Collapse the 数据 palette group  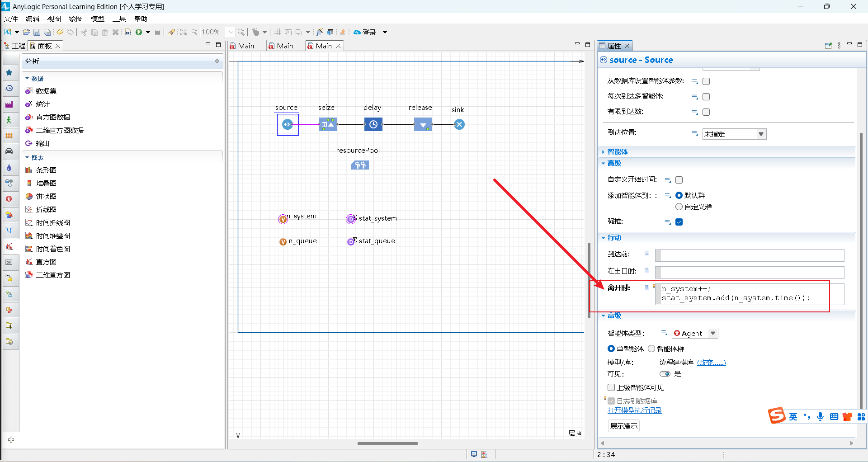[x=27, y=79]
